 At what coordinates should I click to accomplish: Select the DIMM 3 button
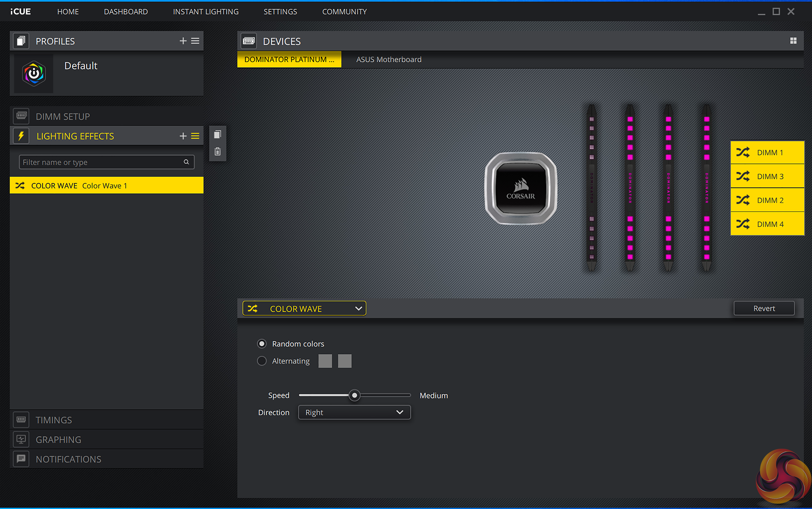(767, 177)
